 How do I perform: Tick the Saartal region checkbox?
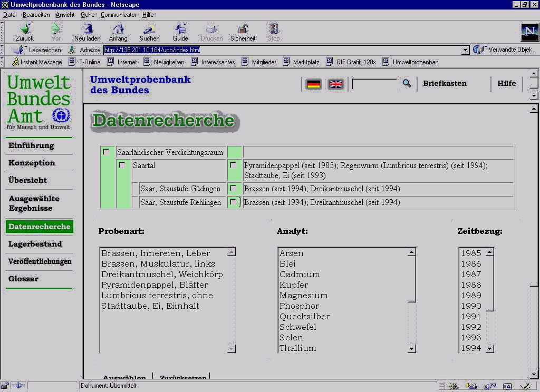point(122,165)
